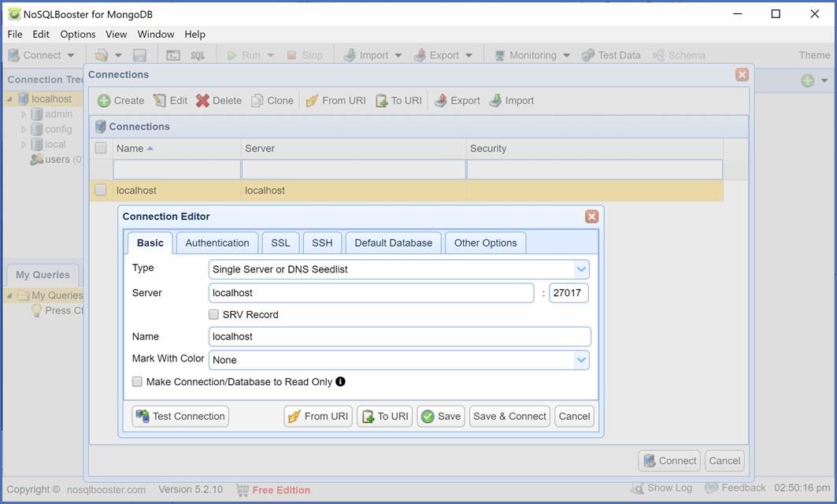Click the green plus add-tab icon
Image resolution: width=837 pixels, height=504 pixels.
[808, 80]
